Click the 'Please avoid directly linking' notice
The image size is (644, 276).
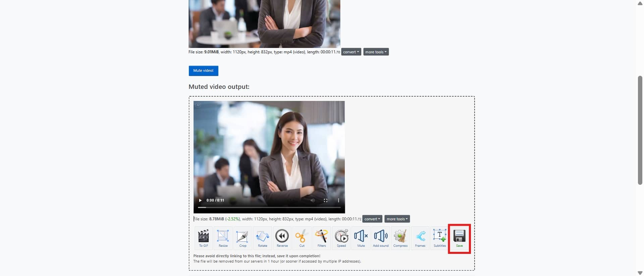click(x=257, y=256)
